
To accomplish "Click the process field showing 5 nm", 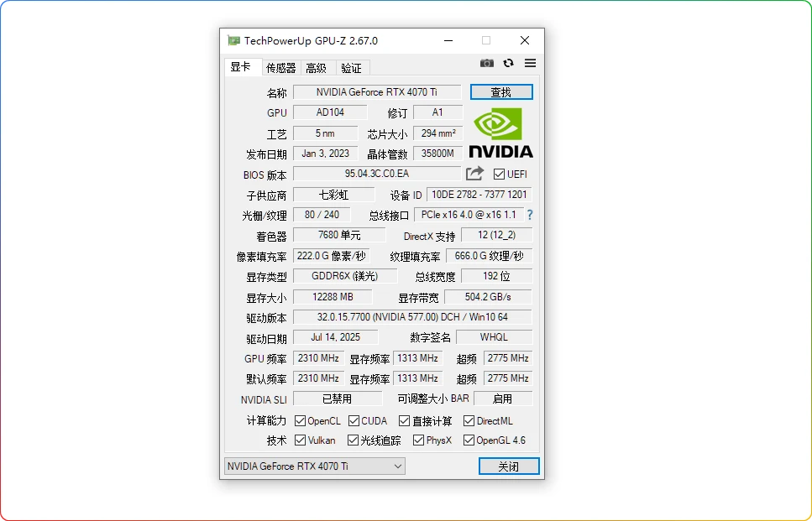I will point(325,133).
